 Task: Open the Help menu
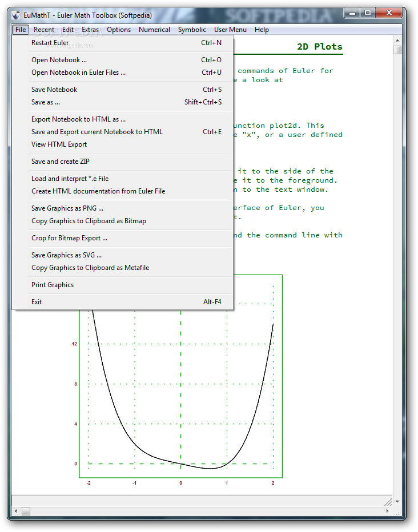[x=262, y=30]
